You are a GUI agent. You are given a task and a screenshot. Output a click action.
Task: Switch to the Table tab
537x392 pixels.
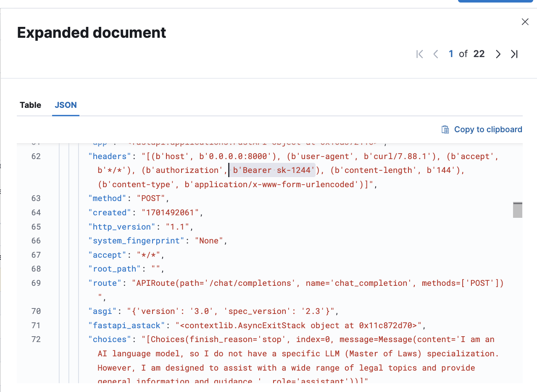coord(30,105)
